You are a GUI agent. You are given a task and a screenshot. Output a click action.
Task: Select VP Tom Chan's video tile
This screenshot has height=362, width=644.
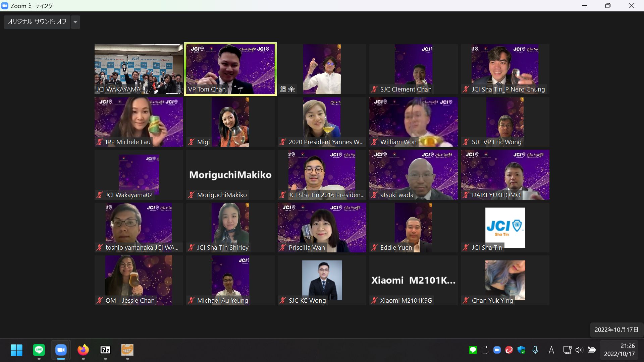230,69
